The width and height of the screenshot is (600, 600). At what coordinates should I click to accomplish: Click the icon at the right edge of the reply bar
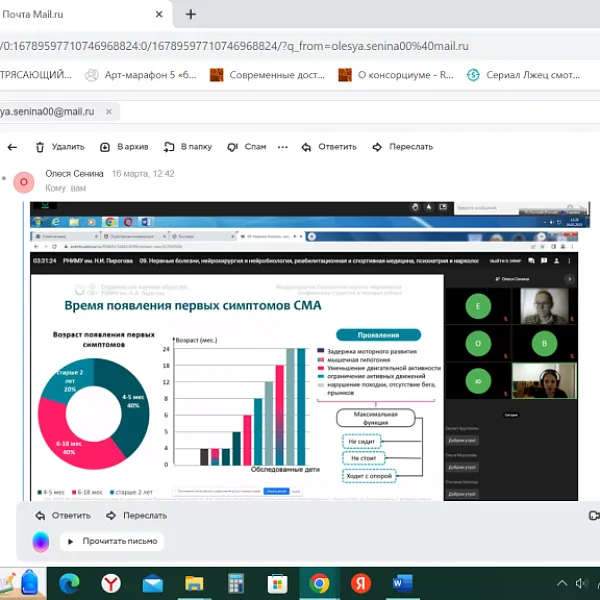pyautogui.click(x=595, y=515)
